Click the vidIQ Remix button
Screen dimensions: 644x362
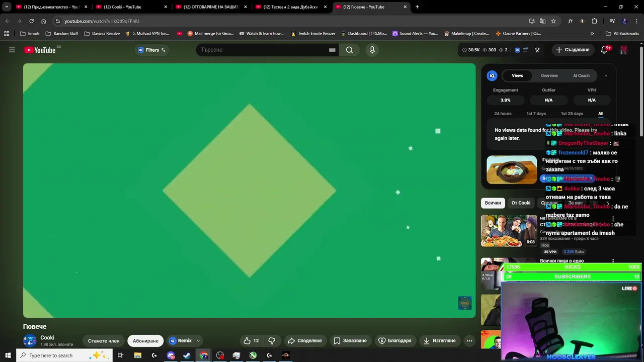[x=181, y=341]
